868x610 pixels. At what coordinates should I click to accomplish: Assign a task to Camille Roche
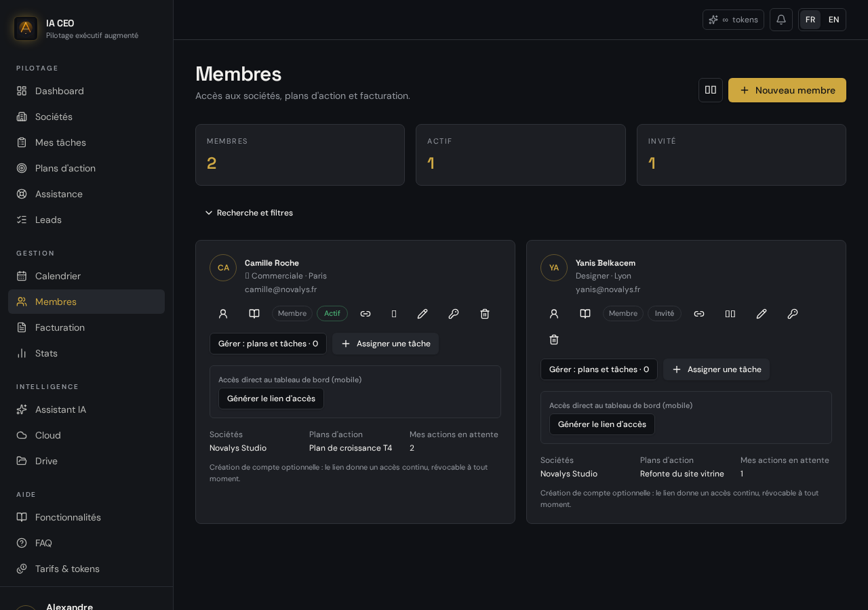click(385, 344)
